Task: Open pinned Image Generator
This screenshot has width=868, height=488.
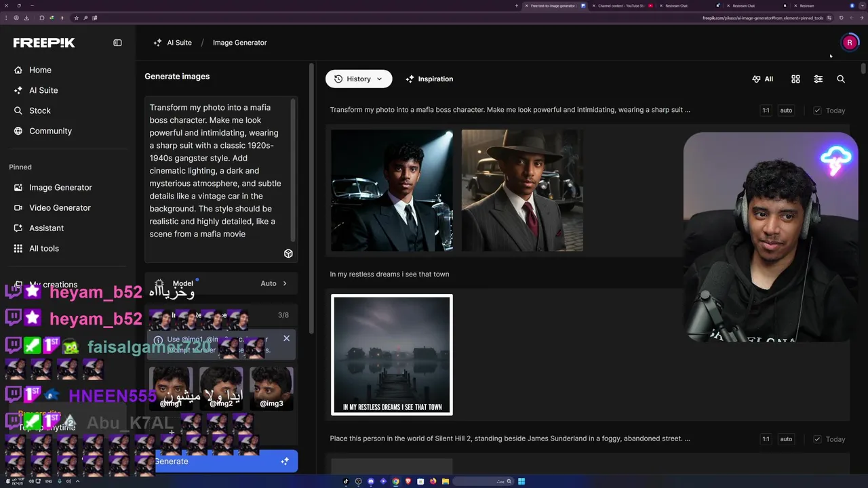Action: 60,187
